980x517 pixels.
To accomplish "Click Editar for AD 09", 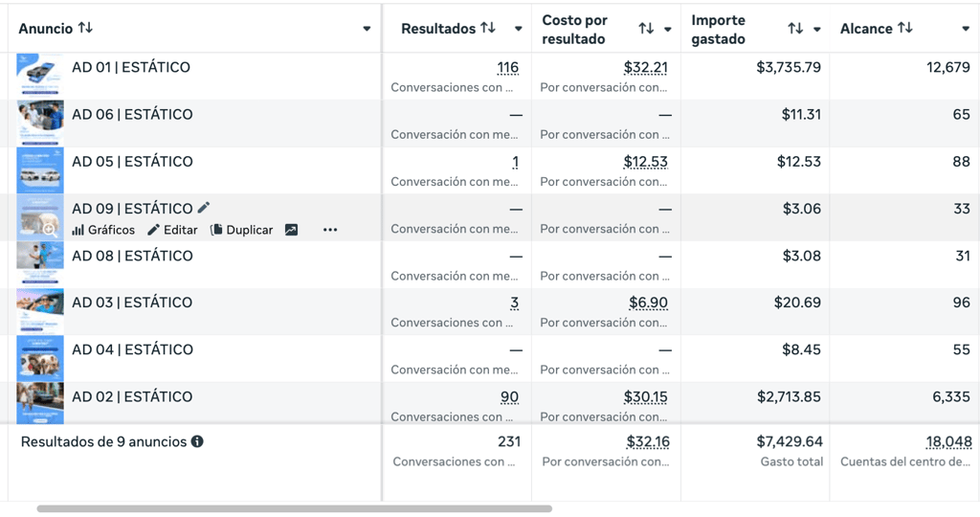I will 172,230.
